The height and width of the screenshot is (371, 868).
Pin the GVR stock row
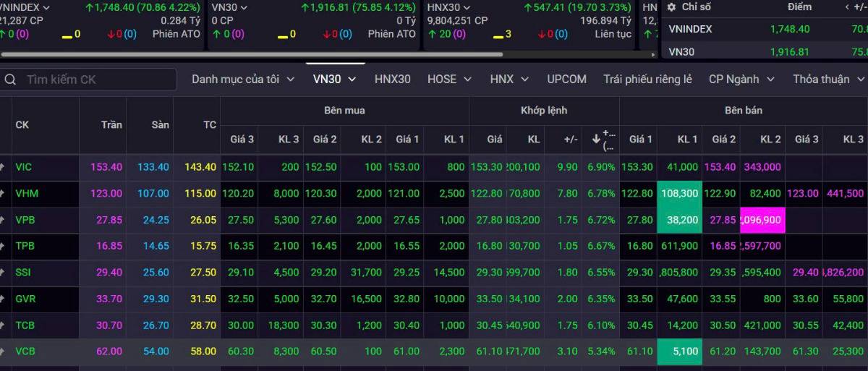pos(2,299)
